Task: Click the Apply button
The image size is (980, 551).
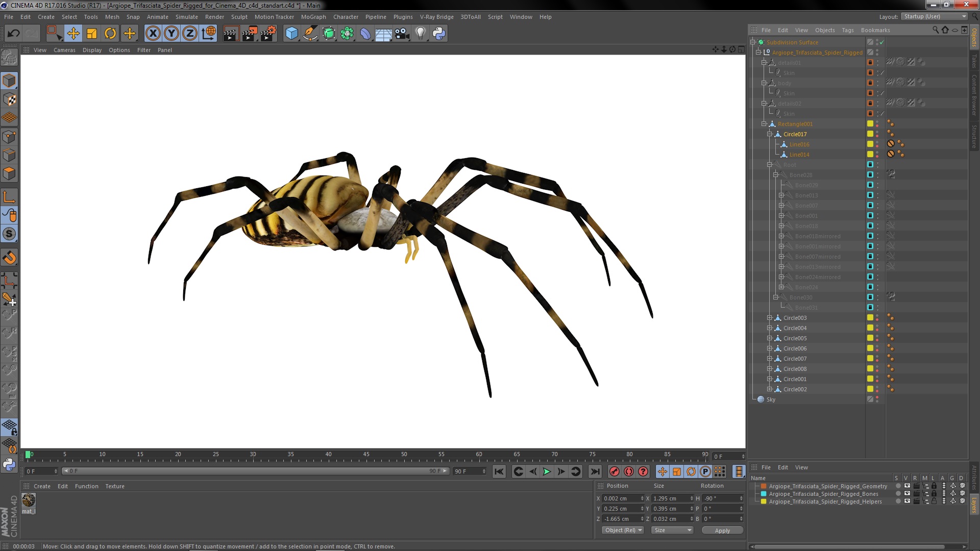Action: (x=722, y=531)
